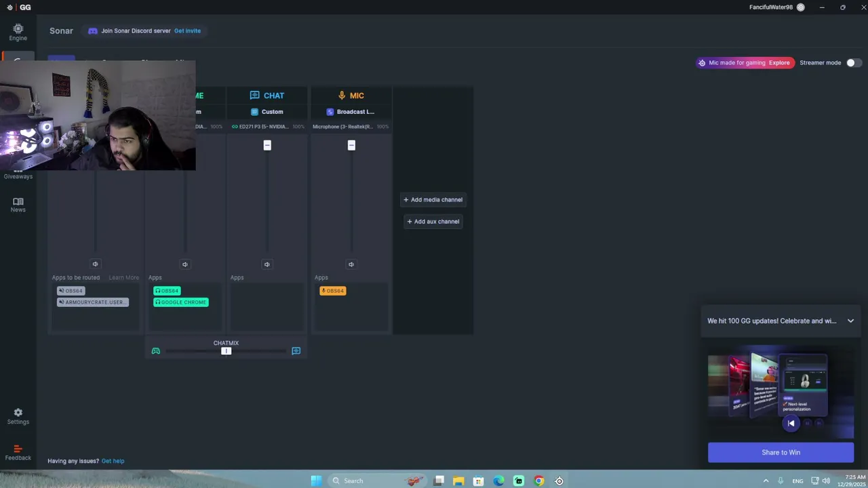868x488 pixels.
Task: Open the Feedback panel in the sidebar
Action: pyautogui.click(x=18, y=453)
